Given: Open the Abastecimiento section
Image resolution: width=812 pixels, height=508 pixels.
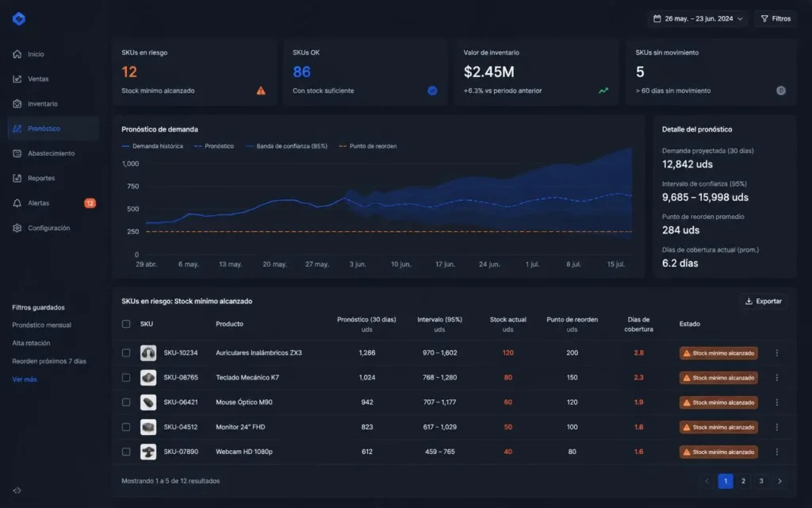Looking at the screenshot, I should (52, 153).
